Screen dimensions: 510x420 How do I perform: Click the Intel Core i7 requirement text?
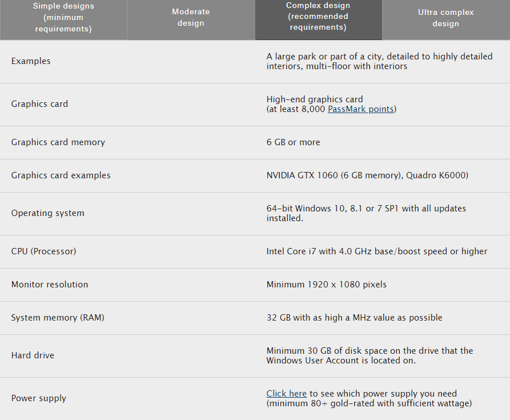click(x=377, y=251)
